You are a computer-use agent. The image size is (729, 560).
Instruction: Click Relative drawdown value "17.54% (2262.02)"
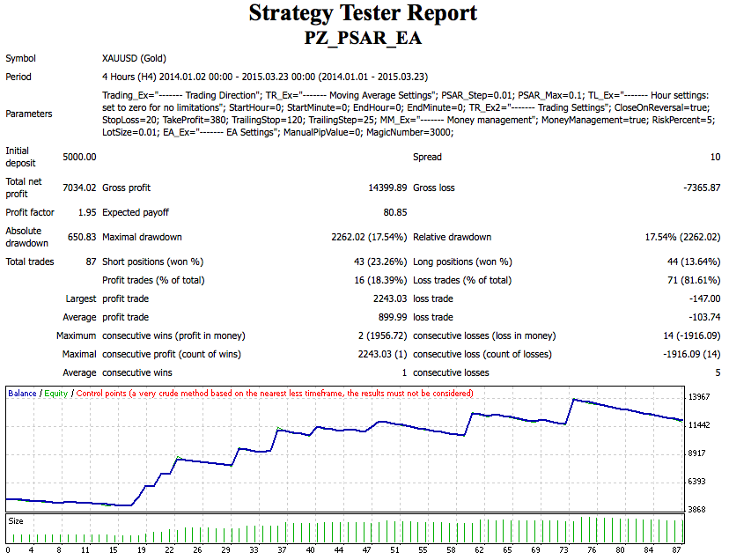click(x=682, y=237)
